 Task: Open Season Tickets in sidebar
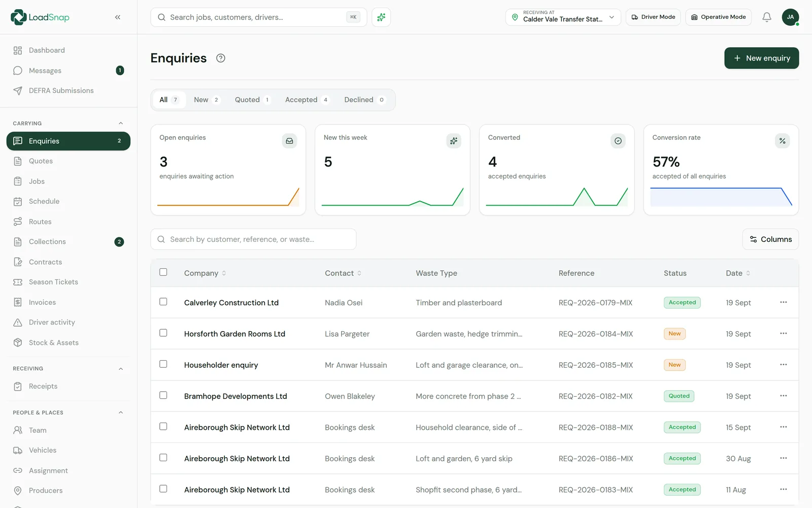(69, 282)
